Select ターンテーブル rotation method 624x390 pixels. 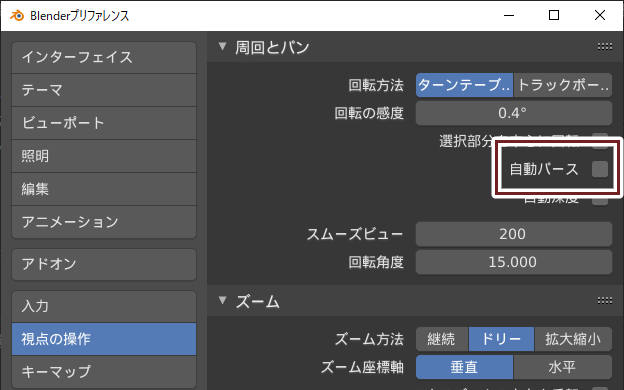pos(464,85)
